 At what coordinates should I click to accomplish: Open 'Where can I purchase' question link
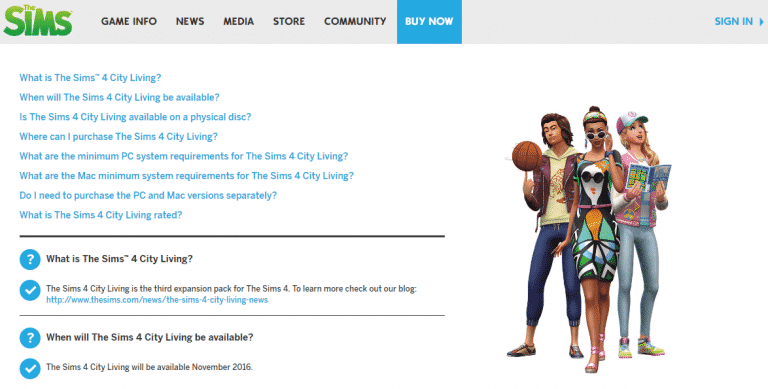[x=119, y=137]
